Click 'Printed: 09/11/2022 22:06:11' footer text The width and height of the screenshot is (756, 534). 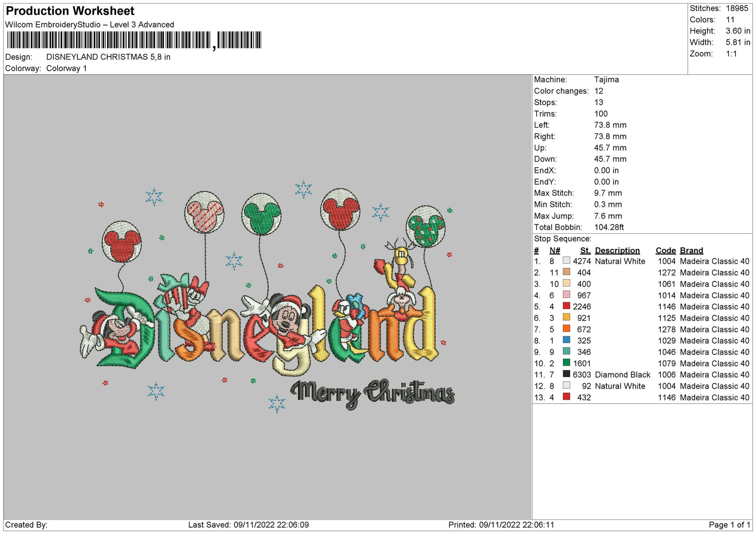(x=501, y=525)
